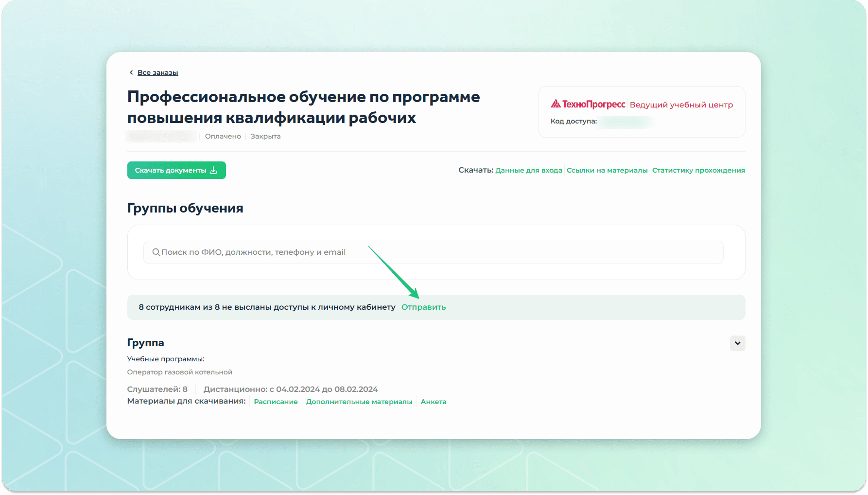868x495 pixels.
Task: Click the back chevron beside Все заказы
Action: (x=131, y=72)
